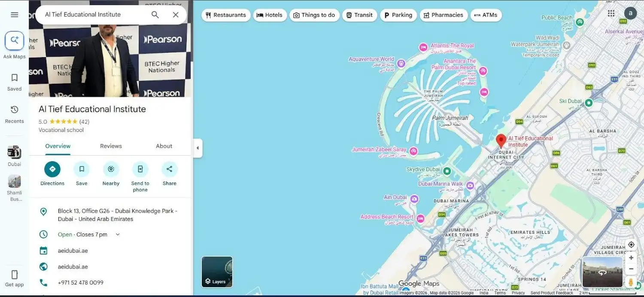Clear search with the X icon
644x297 pixels.
[x=176, y=15]
